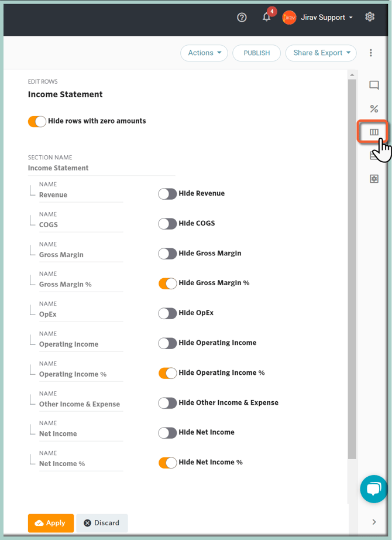
Task: Open the comments panel icon
Action: click(374, 86)
